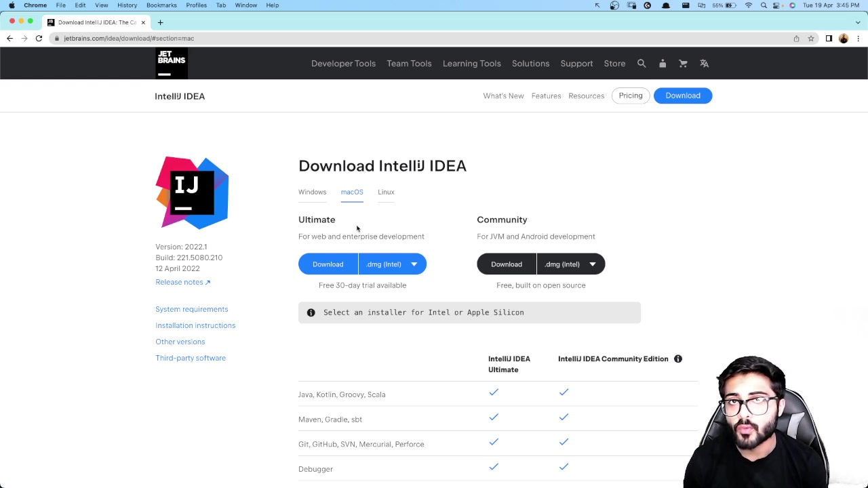Open Release notes link
The image size is (868, 488).
tap(182, 282)
